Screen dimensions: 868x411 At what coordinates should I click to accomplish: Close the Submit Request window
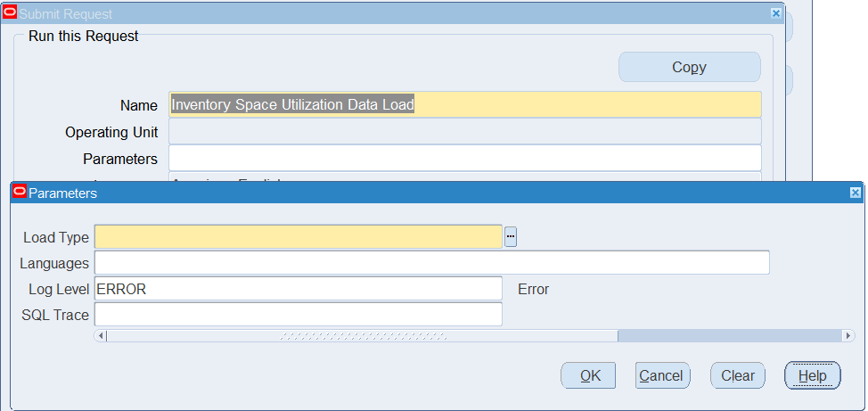(x=775, y=13)
